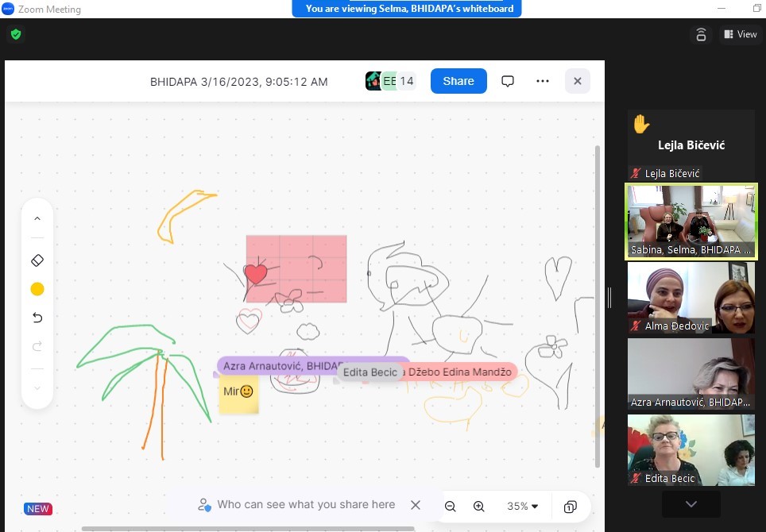Close the whiteboard with the X button
Image resolution: width=766 pixels, height=532 pixels.
[578, 81]
